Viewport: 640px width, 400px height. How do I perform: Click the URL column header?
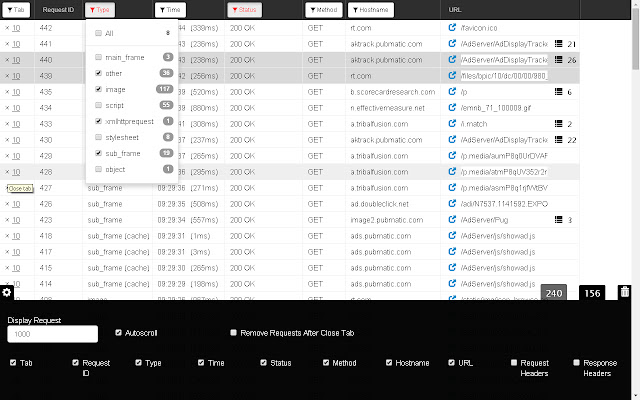pyautogui.click(x=455, y=10)
